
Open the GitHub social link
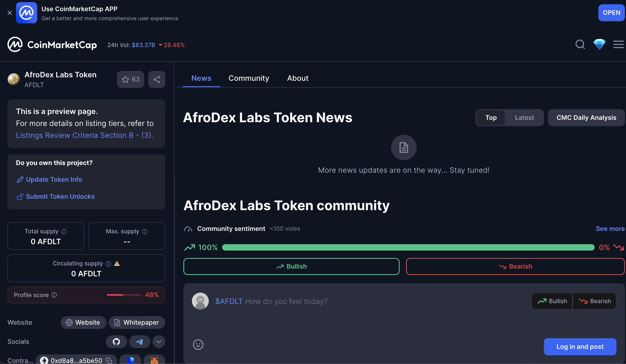click(x=116, y=342)
